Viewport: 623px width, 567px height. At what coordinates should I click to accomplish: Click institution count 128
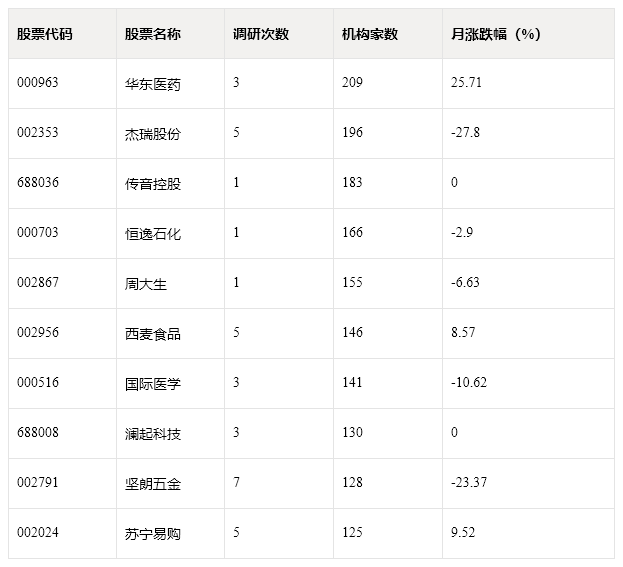pyautogui.click(x=352, y=482)
